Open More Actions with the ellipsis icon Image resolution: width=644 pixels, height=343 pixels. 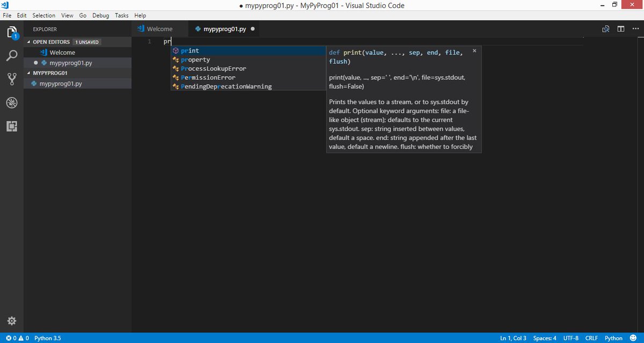[x=635, y=28]
